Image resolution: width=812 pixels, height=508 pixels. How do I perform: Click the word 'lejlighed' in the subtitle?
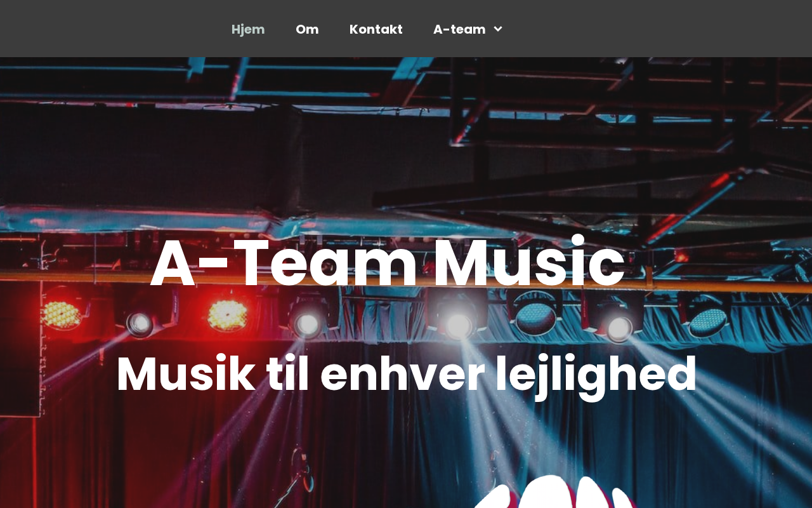(596, 375)
